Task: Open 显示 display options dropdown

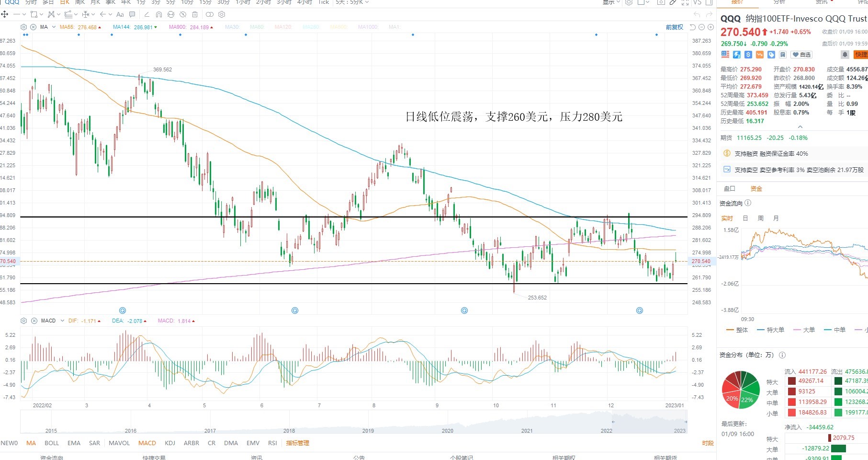Action: click(x=611, y=2)
